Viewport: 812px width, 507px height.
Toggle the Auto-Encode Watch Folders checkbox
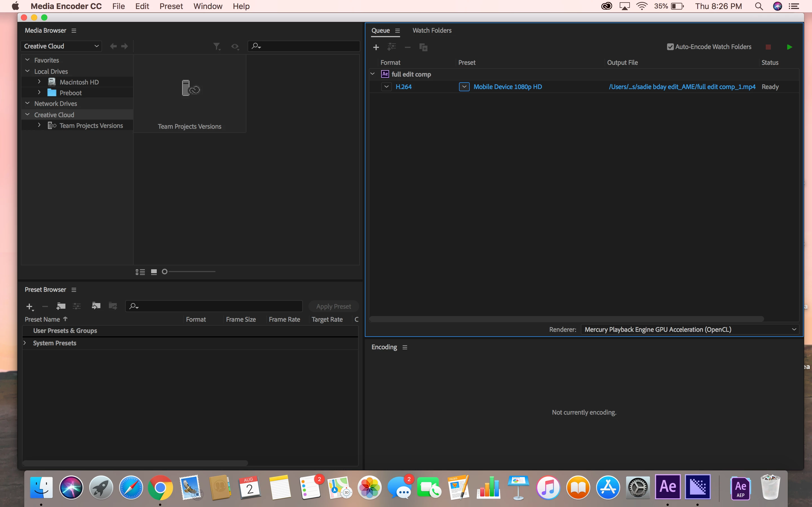(x=670, y=47)
